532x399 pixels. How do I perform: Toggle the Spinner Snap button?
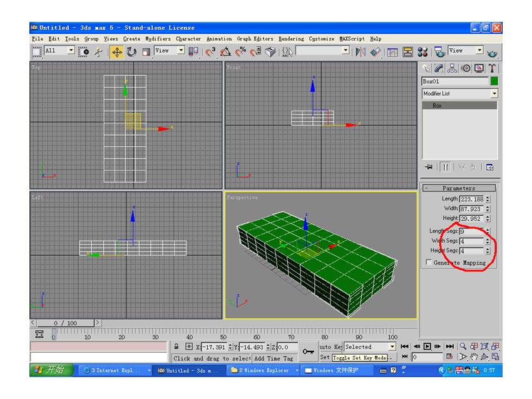coord(255,52)
